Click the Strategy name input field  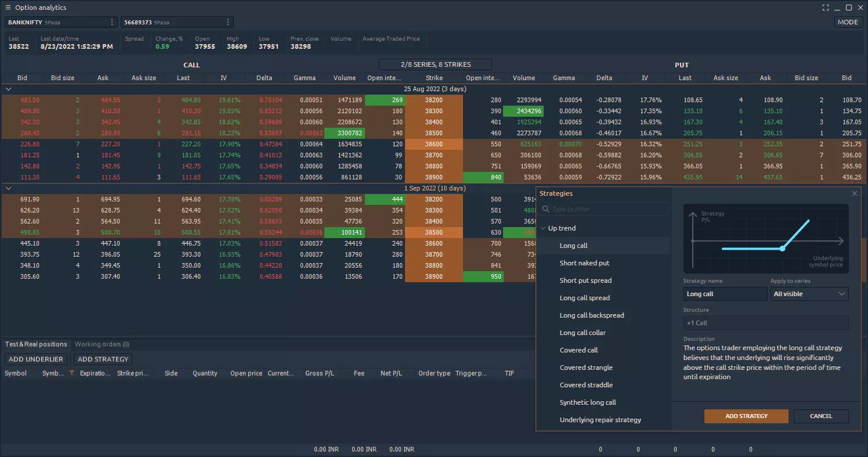[x=725, y=294]
